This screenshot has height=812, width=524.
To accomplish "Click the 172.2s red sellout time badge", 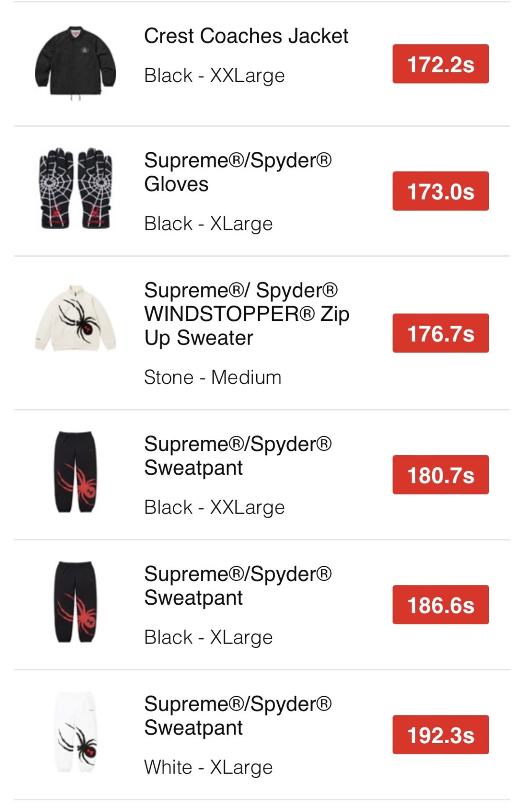I will pos(440,64).
